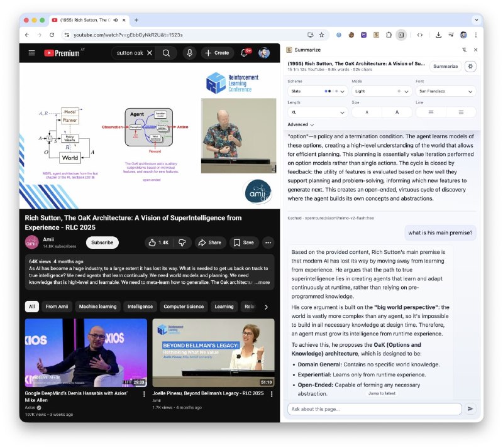Image resolution: width=503 pixels, height=448 pixels.
Task: Open the 1Password extension icon
Action: 339,35
